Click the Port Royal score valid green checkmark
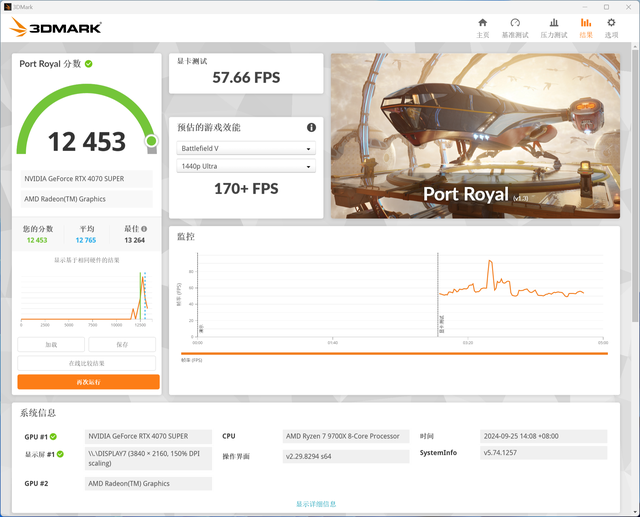640x517 pixels. pyautogui.click(x=89, y=64)
